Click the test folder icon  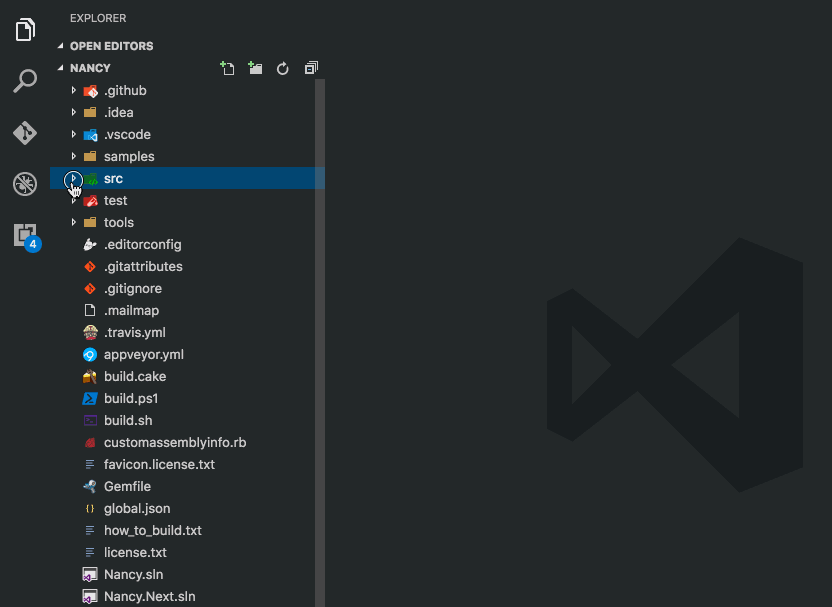click(x=91, y=201)
